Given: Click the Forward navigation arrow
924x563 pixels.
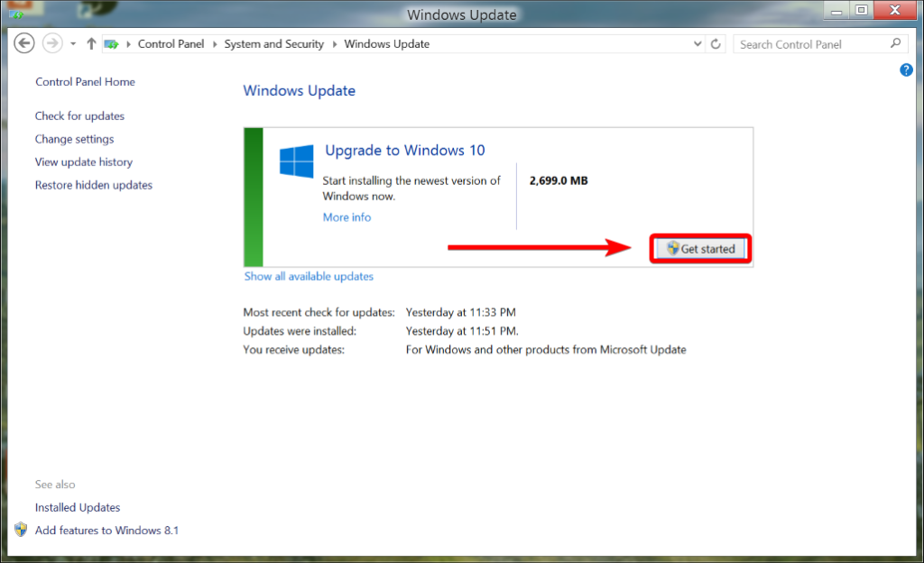Looking at the screenshot, I should tap(52, 43).
